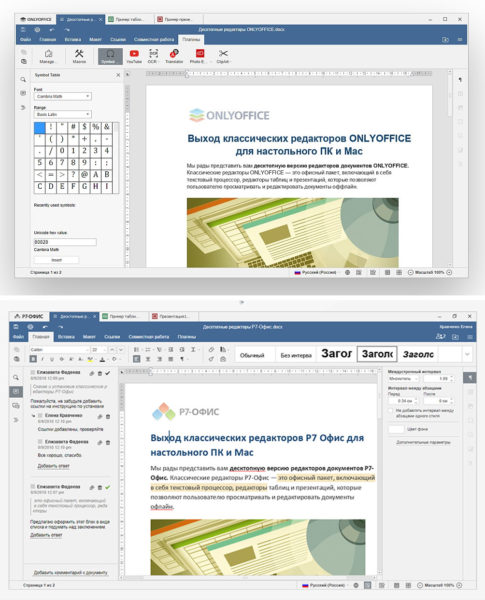Click the Insert button in Symbol Table
The width and height of the screenshot is (485, 600).
pyautogui.click(x=57, y=260)
